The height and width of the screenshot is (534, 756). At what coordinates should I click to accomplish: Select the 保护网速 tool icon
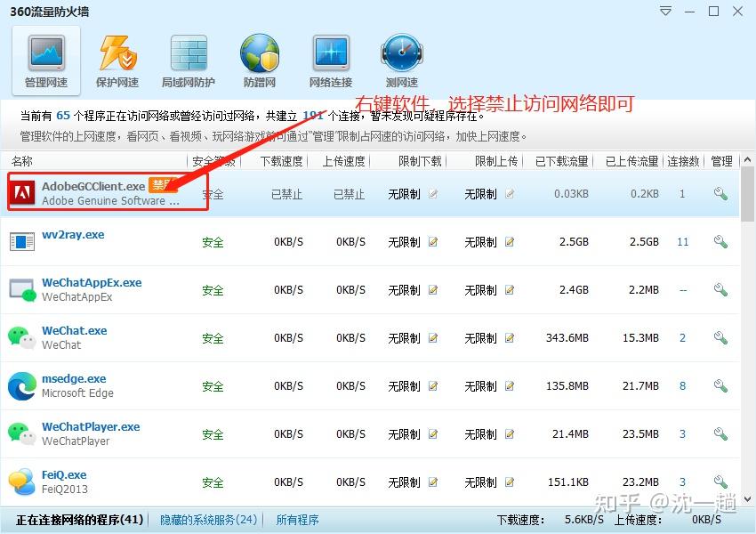[x=117, y=59]
